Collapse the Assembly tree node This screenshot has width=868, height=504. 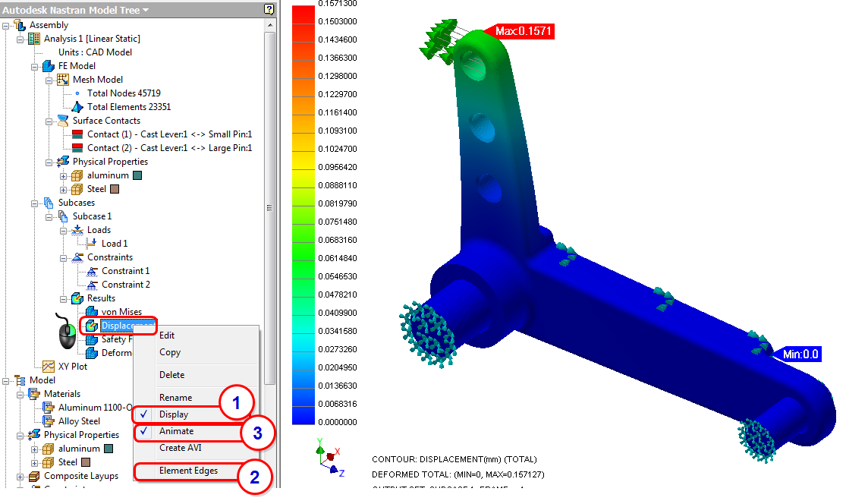pyautogui.click(x=5, y=26)
